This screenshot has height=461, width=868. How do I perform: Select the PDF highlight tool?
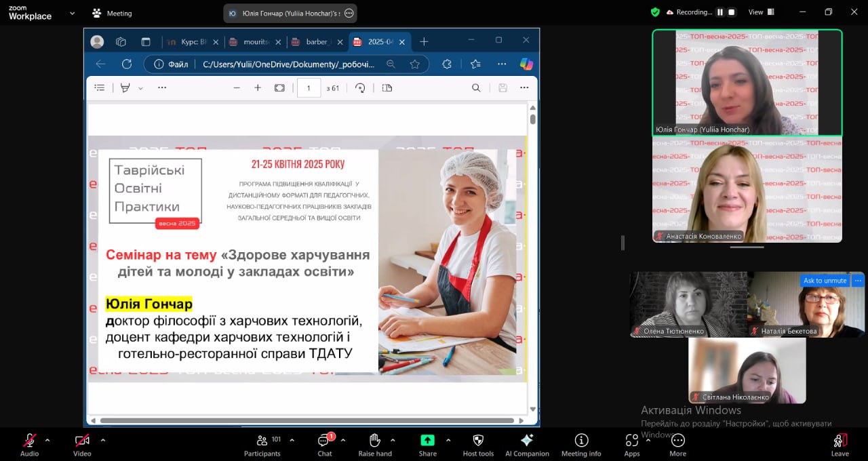click(125, 87)
